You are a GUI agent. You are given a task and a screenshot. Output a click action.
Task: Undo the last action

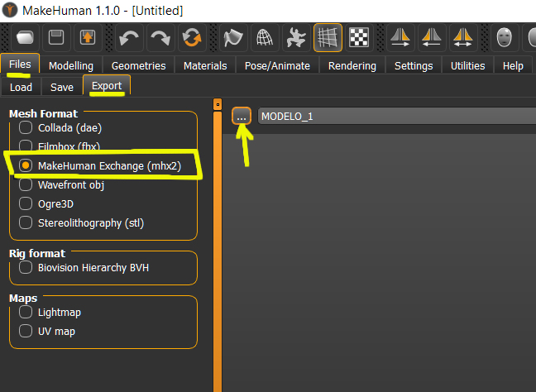point(128,37)
